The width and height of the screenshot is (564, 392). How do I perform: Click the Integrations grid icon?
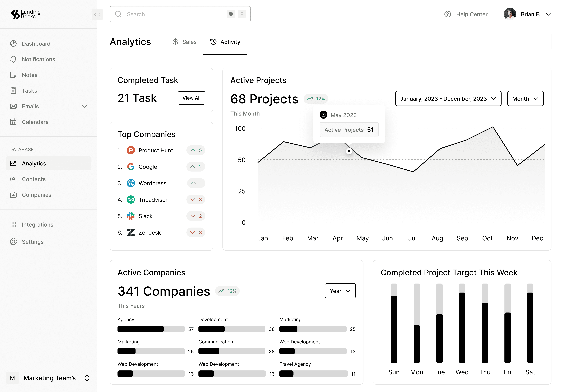13,224
